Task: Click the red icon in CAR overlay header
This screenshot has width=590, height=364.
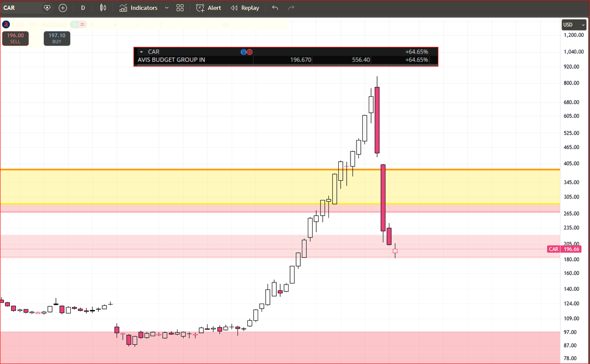Action: [x=250, y=52]
